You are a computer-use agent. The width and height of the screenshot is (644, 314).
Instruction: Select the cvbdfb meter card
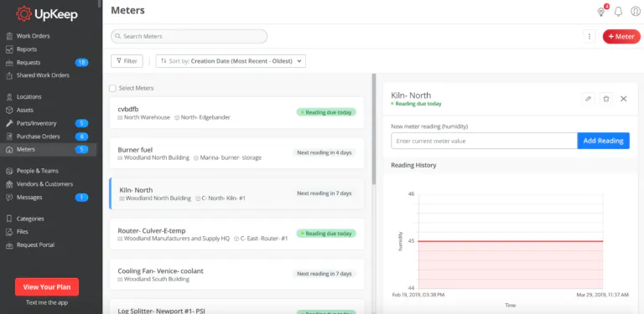pos(236,113)
